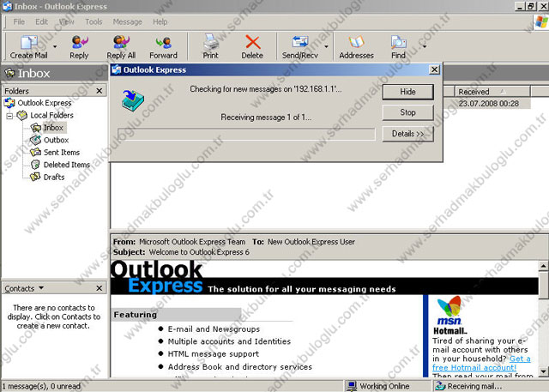Viewport: 549px width, 392px height.
Task: Close the Outlook Express progress dialog
Action: coord(434,69)
